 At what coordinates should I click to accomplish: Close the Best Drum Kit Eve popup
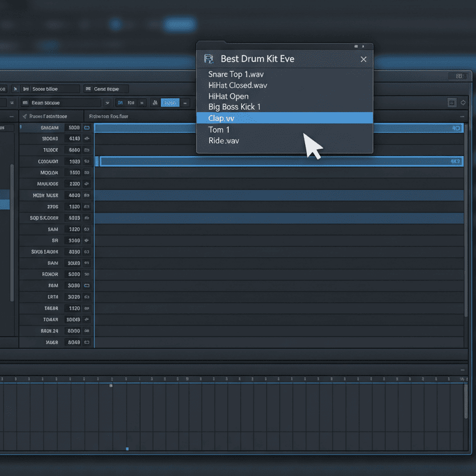363,59
